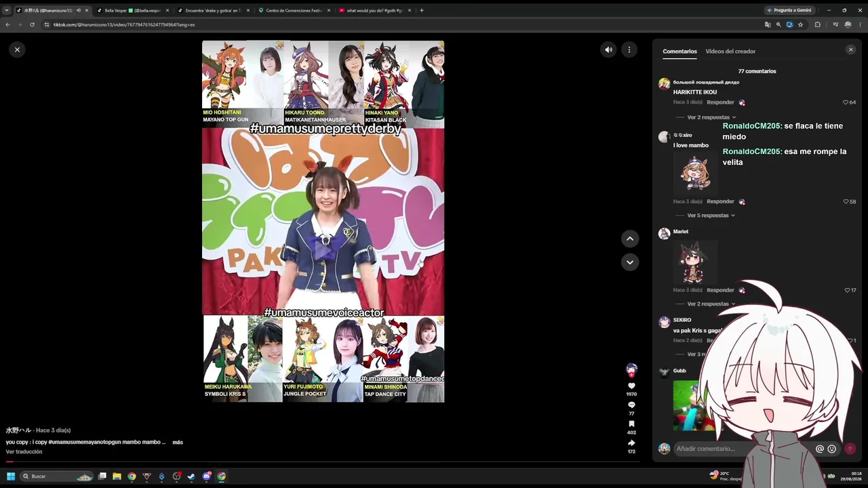Screen dimensions: 868x488
Task: Expand Ver 2 respuestas under Mariet's comment
Action: click(x=711, y=304)
